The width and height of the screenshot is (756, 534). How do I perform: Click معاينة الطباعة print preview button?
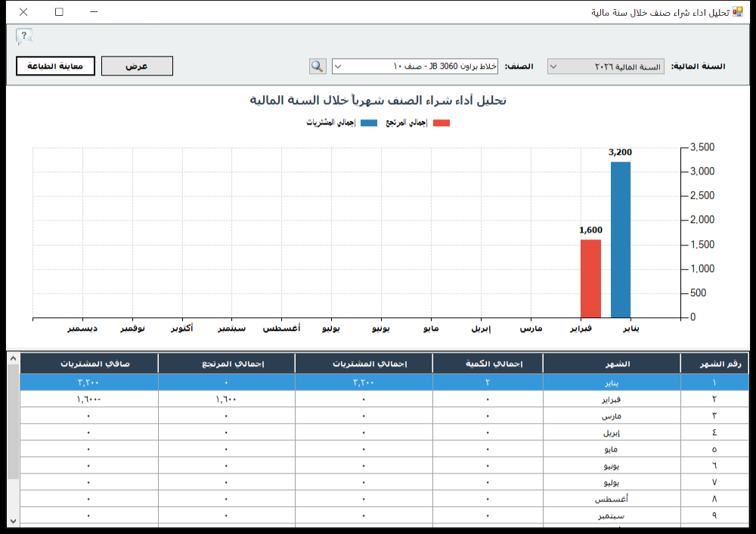(55, 66)
